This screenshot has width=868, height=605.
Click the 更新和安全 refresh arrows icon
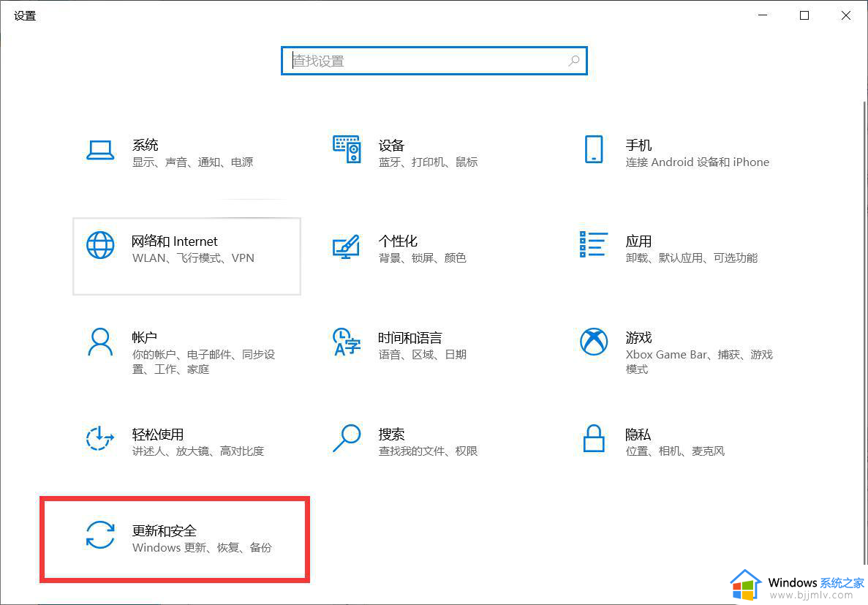click(x=100, y=535)
